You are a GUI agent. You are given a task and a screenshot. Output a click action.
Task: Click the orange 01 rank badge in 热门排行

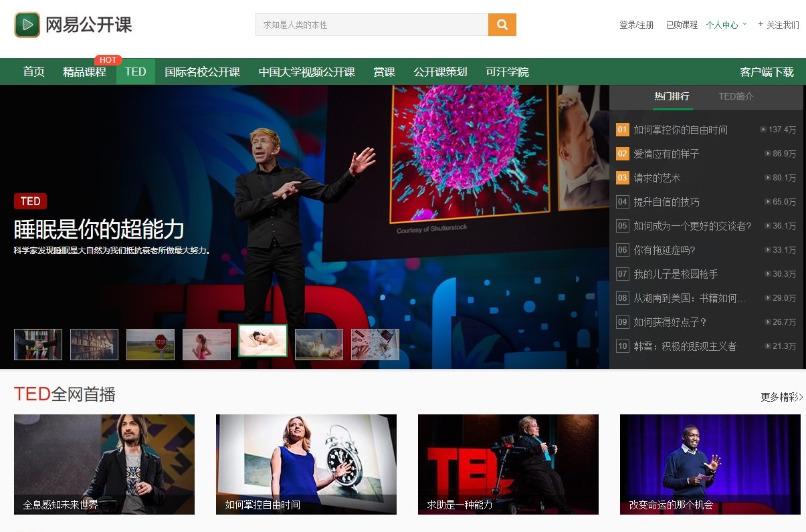click(623, 130)
